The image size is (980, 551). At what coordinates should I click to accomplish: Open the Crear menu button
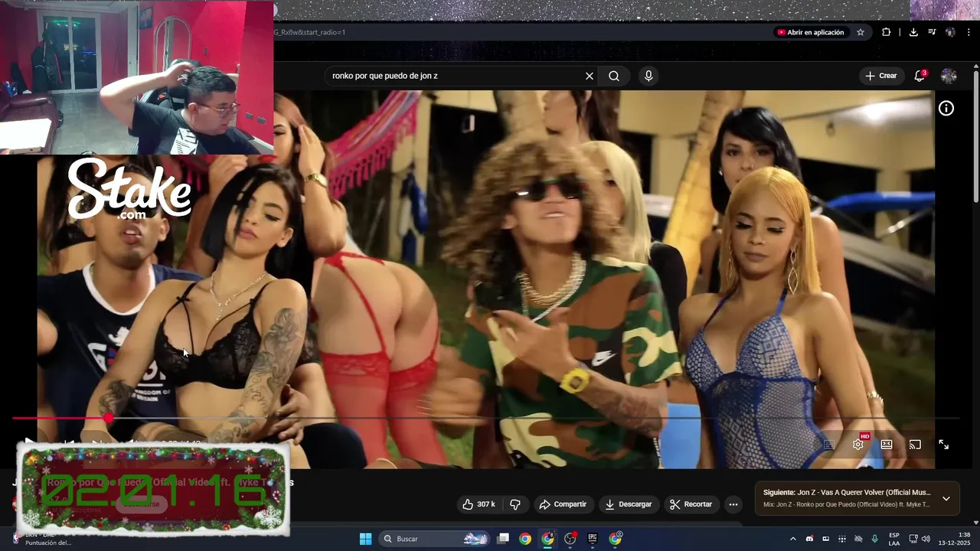pos(880,76)
